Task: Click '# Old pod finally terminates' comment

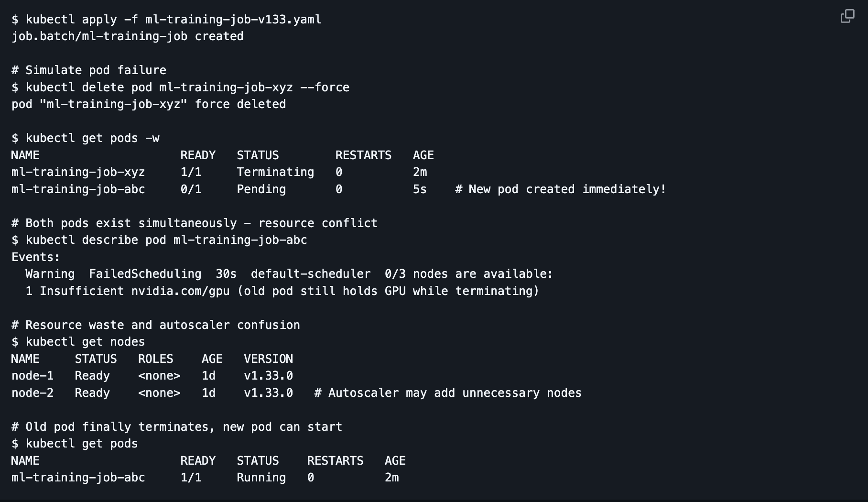Action: [177, 427]
